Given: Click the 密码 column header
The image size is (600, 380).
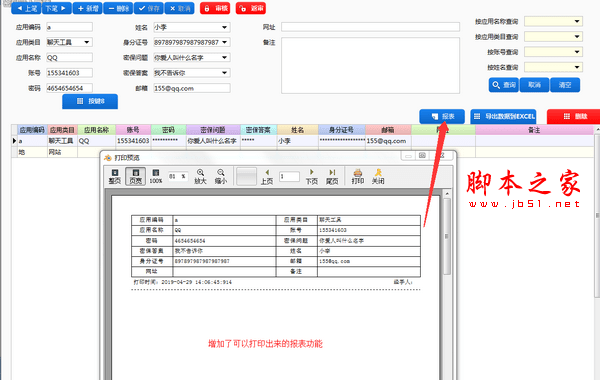Looking at the screenshot, I should click(x=168, y=130).
